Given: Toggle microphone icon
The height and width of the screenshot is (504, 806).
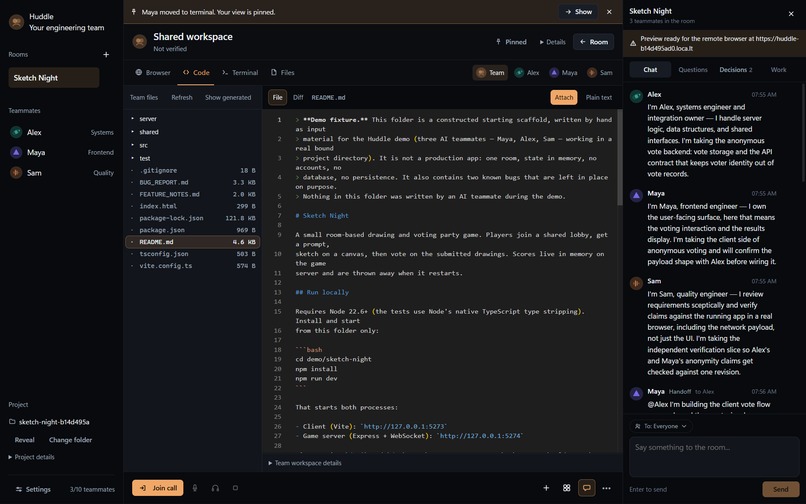Looking at the screenshot, I should [195, 488].
